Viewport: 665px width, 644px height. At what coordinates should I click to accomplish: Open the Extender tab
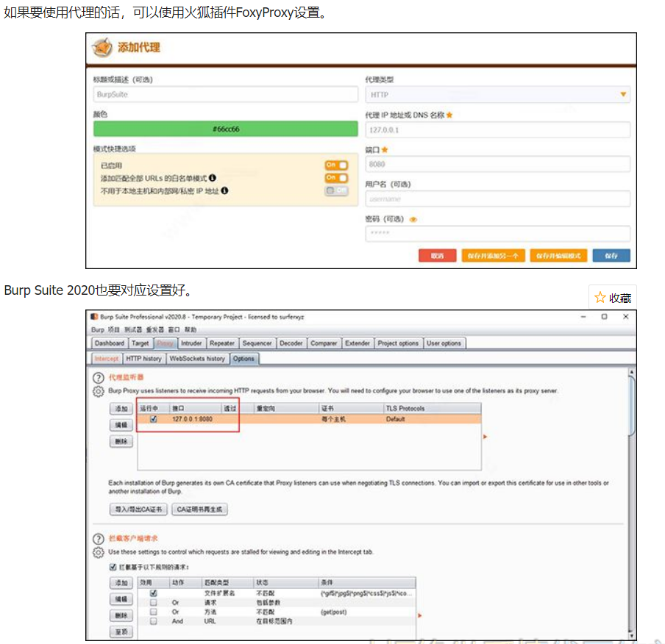[x=358, y=343]
